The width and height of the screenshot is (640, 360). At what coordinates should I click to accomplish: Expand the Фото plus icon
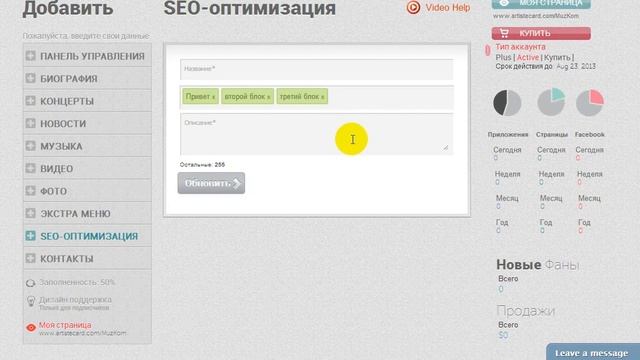click(31, 191)
